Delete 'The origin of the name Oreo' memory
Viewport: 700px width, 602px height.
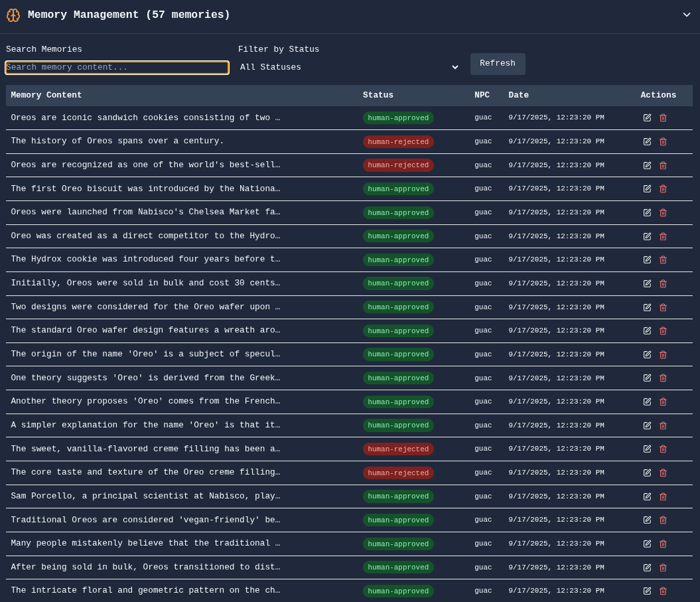663,354
